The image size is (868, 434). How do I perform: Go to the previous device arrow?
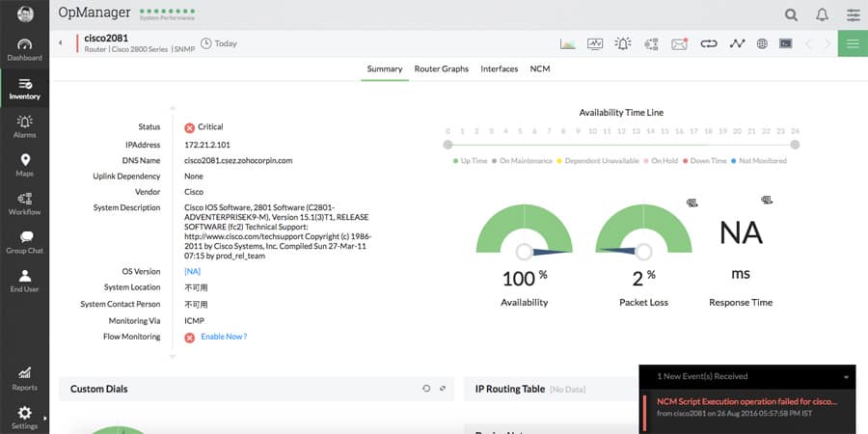pyautogui.click(x=808, y=43)
